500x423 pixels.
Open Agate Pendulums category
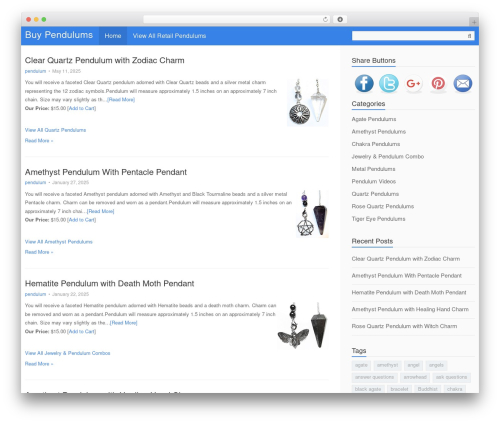pos(374,119)
